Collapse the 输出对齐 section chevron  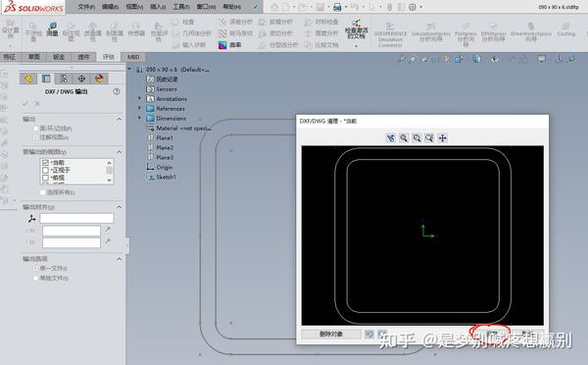120,207
